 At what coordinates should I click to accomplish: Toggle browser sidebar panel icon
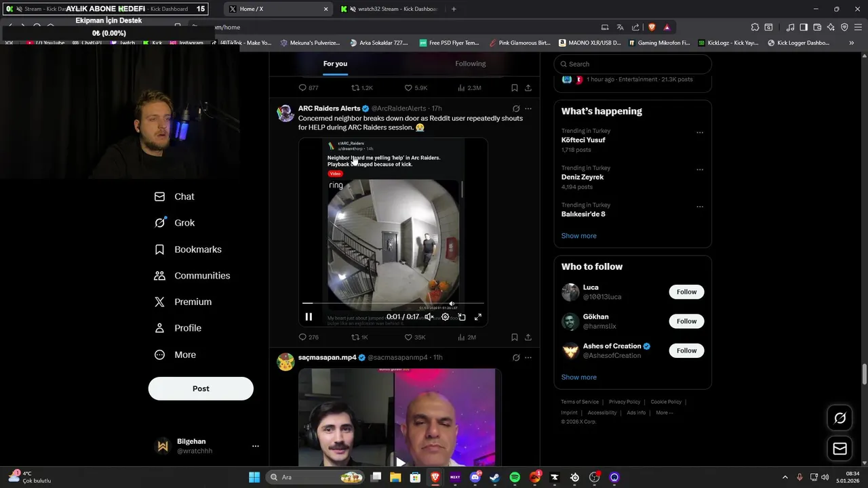coord(804,27)
